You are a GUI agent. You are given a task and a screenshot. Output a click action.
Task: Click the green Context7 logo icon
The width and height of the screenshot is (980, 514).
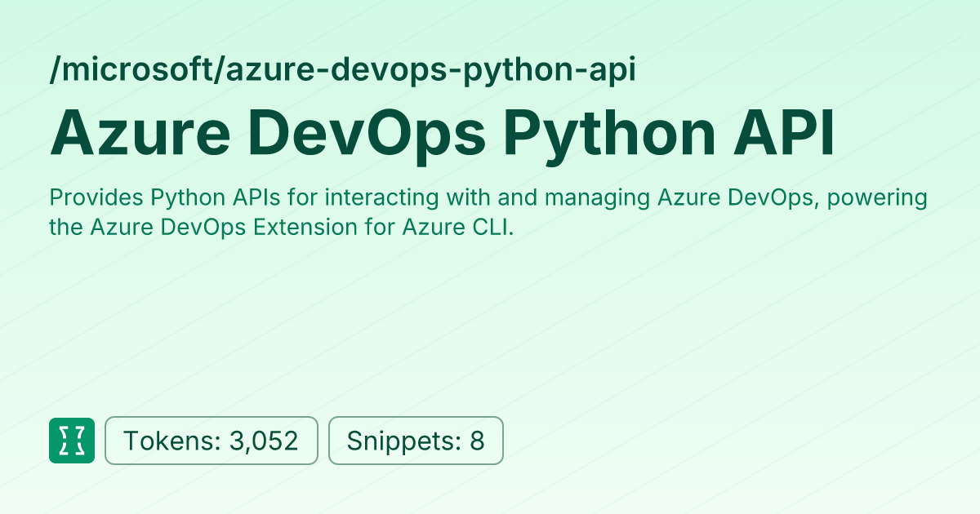(x=72, y=441)
